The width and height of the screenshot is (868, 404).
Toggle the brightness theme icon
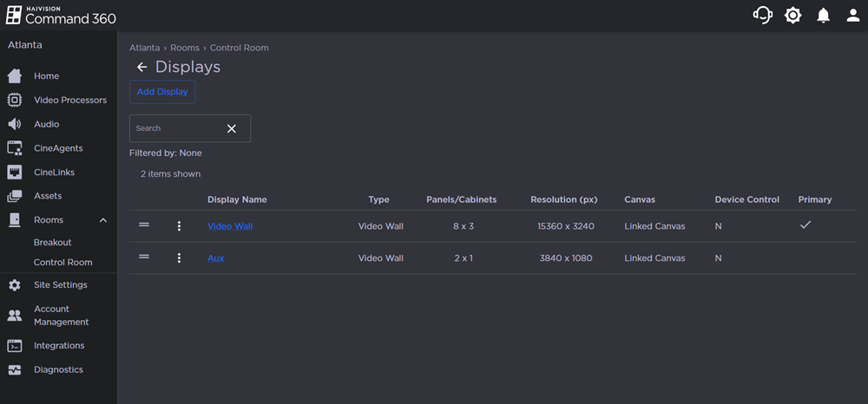tap(792, 16)
